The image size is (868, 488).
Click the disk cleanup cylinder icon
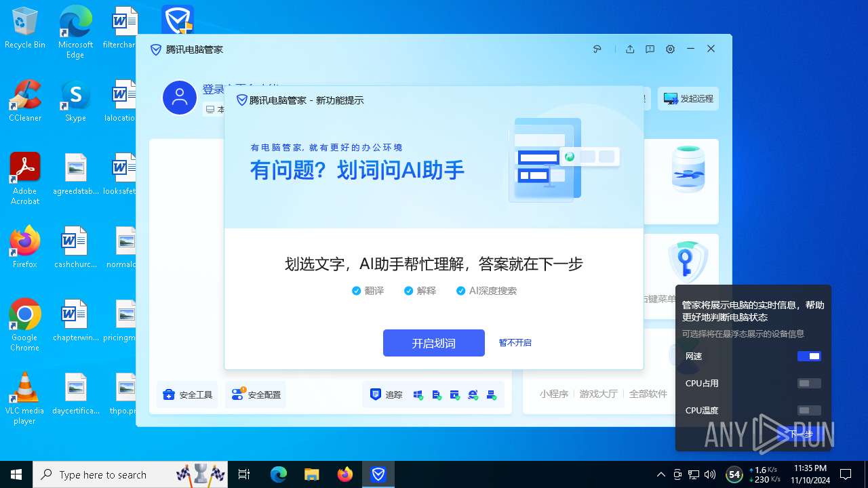pos(688,169)
